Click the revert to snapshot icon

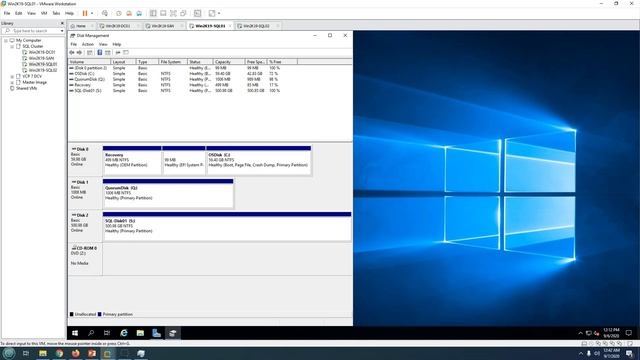click(x=129, y=13)
